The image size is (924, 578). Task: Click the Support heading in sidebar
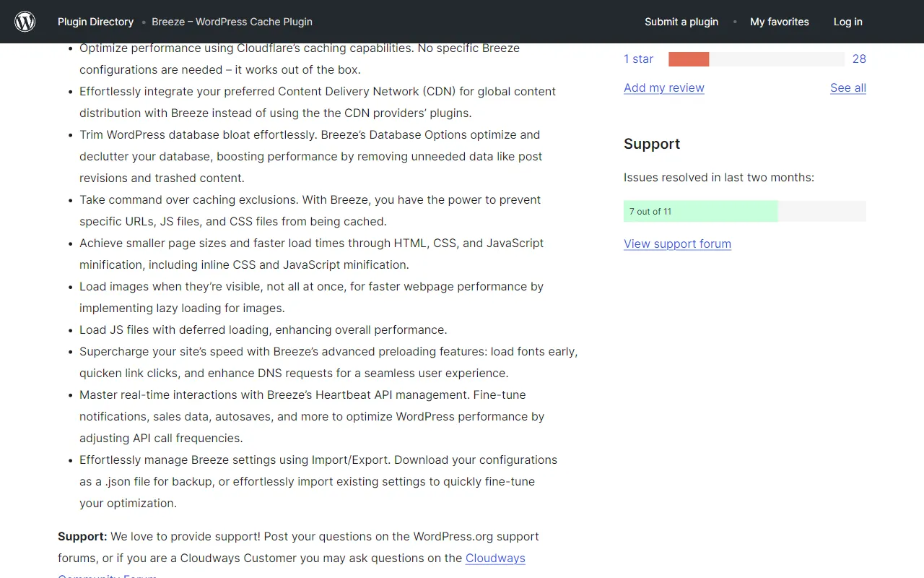(x=652, y=144)
